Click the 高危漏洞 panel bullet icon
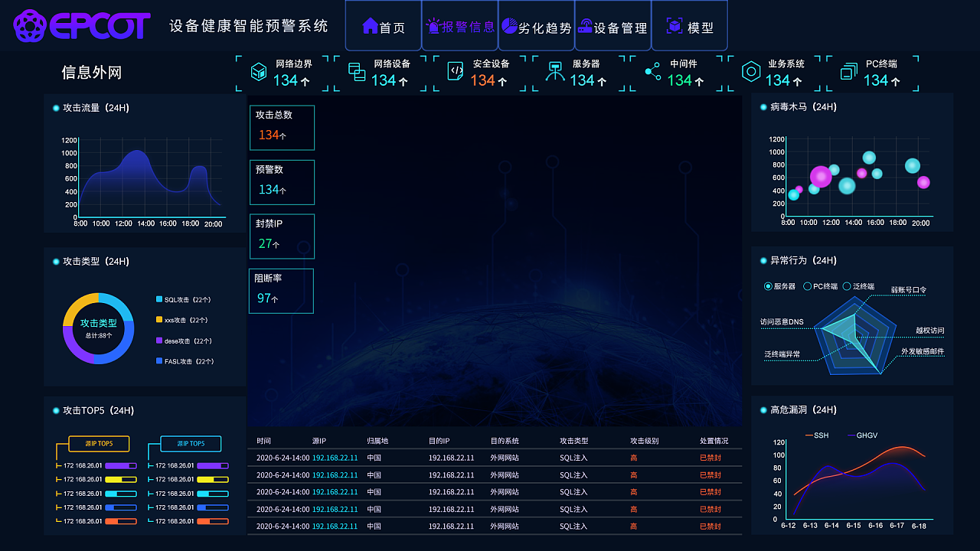 pos(763,410)
